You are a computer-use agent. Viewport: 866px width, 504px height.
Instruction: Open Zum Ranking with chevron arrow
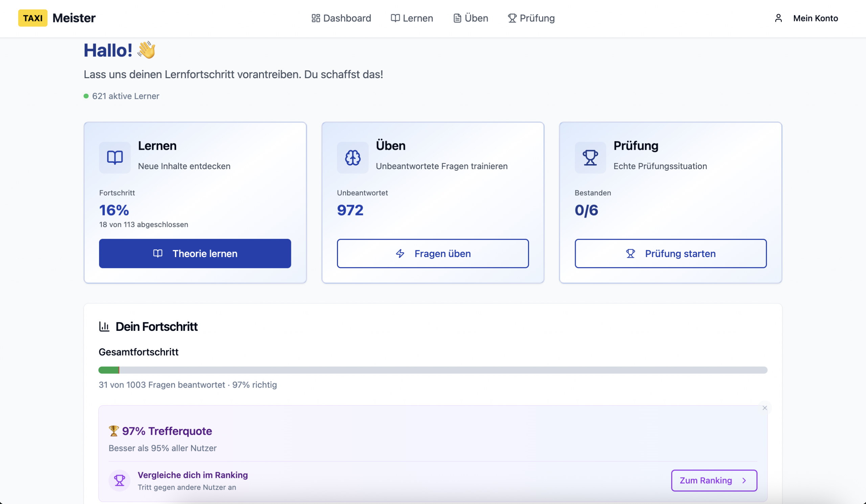(x=714, y=480)
